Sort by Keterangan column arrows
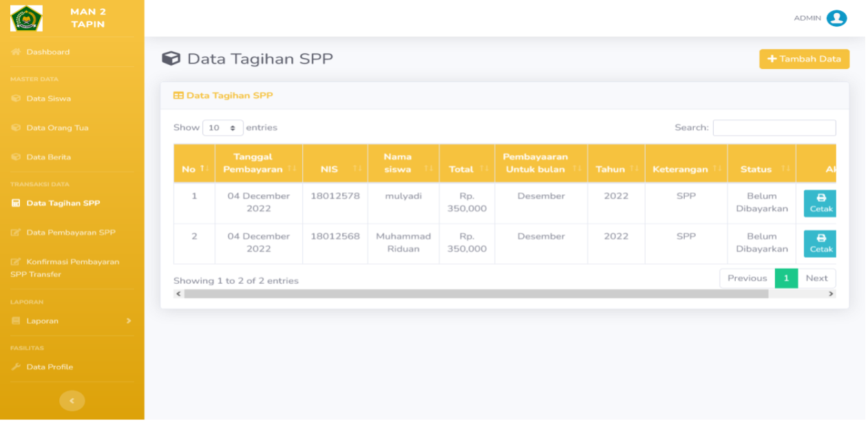Viewport: 868px width, 423px height. click(x=717, y=169)
